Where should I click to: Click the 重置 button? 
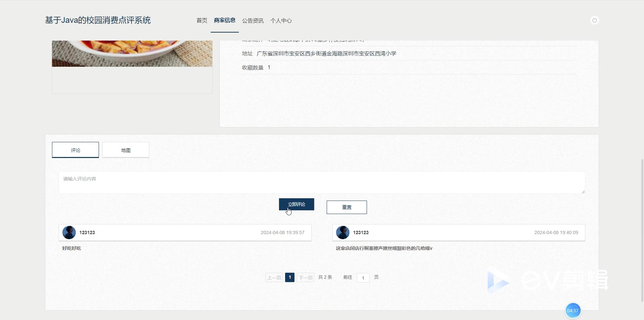pos(347,207)
